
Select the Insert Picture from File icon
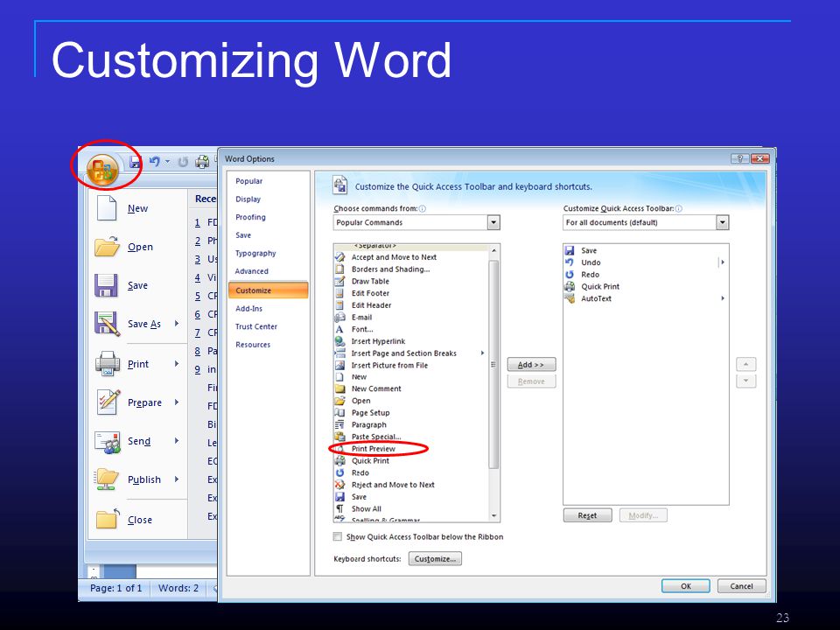pyautogui.click(x=339, y=366)
